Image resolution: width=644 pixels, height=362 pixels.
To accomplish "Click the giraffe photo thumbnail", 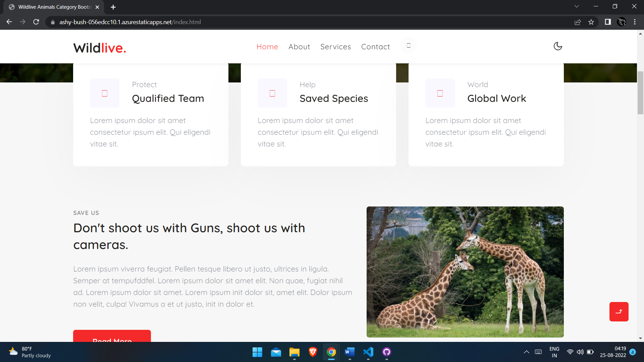I will pyautogui.click(x=465, y=271).
